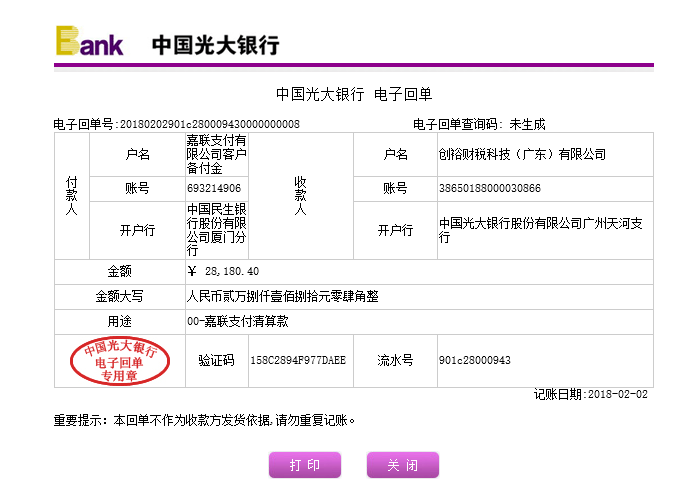The width and height of the screenshot is (691, 490).
Task: Click payer bank 中国民生银行股份有限公司厦门分行
Action: tap(217, 229)
